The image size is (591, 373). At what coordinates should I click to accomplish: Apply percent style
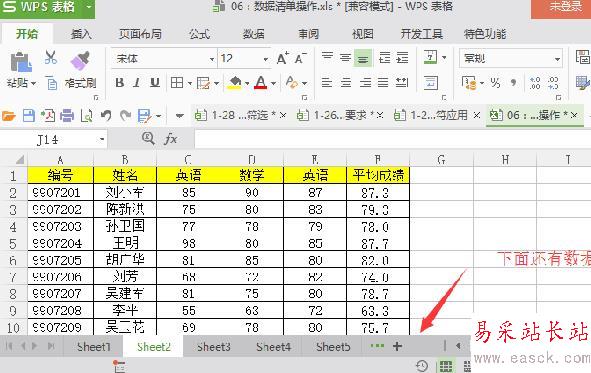point(495,83)
